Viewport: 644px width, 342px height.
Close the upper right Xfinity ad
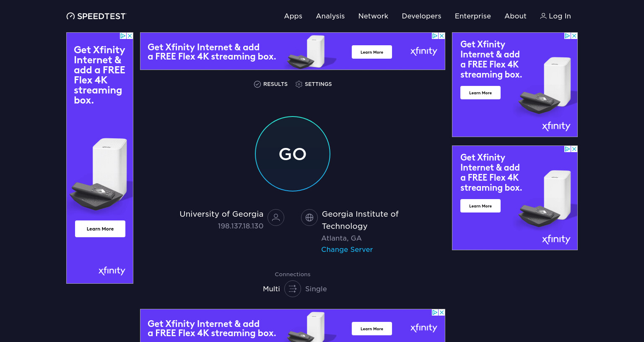click(x=574, y=36)
